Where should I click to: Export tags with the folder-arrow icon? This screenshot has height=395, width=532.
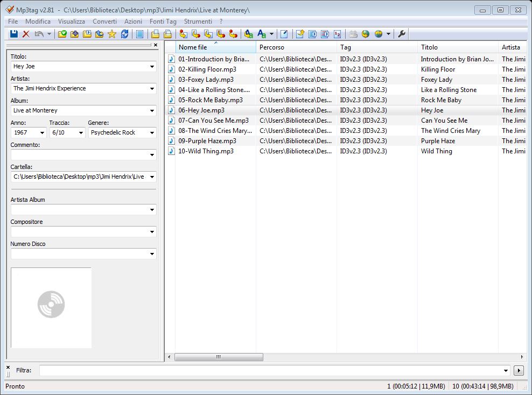point(300,34)
